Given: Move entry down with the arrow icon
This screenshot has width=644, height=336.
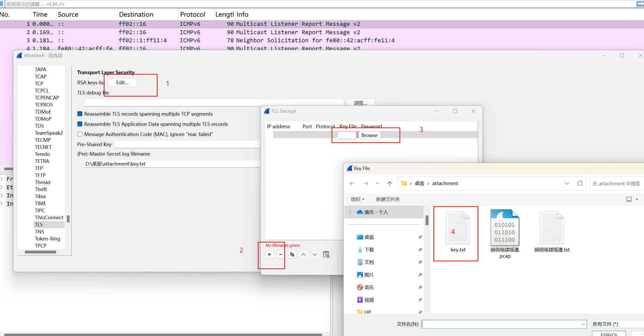Looking at the screenshot, I should coord(315,255).
